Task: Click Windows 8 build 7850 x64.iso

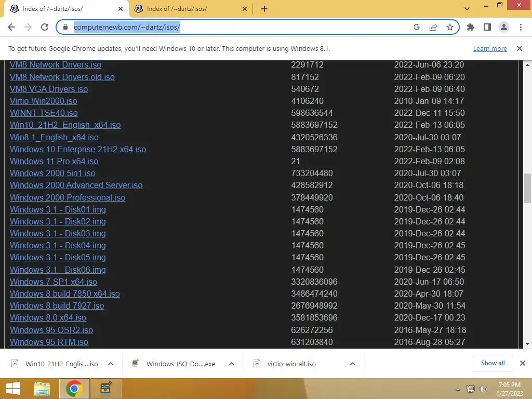Action: point(65,294)
